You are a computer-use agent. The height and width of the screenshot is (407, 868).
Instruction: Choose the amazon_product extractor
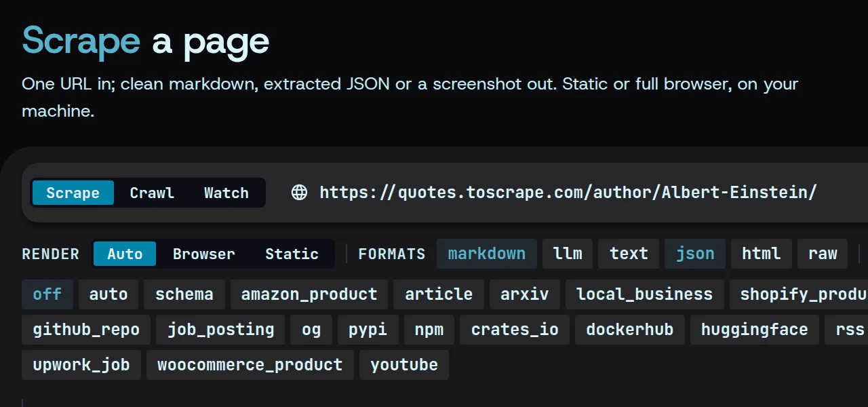pyautogui.click(x=309, y=294)
